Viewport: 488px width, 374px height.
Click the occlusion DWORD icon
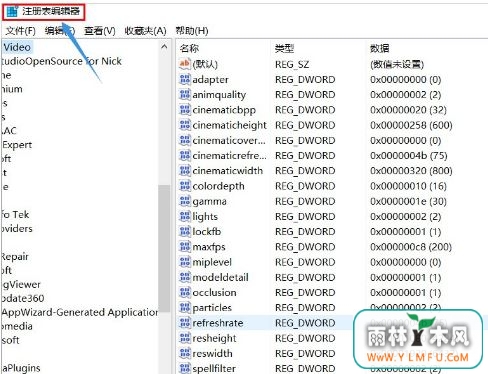pyautogui.click(x=185, y=292)
